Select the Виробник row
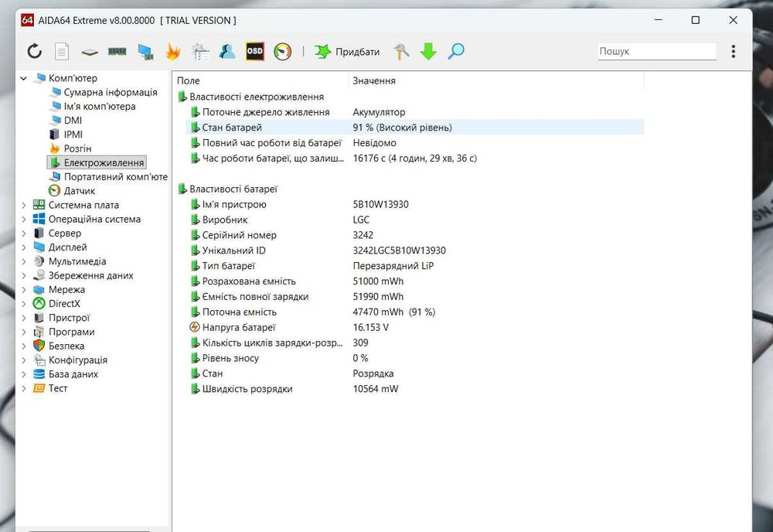The height and width of the screenshot is (532, 773). click(415, 220)
